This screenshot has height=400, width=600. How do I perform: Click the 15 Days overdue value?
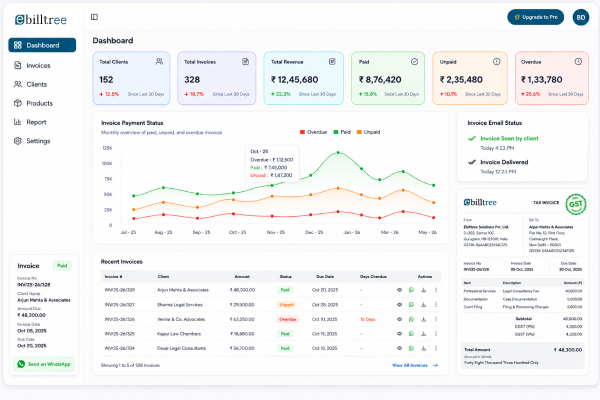[367, 319]
